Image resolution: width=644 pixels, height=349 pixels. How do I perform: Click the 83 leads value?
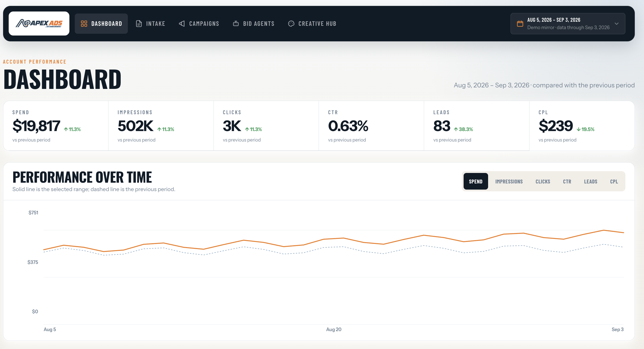point(442,126)
